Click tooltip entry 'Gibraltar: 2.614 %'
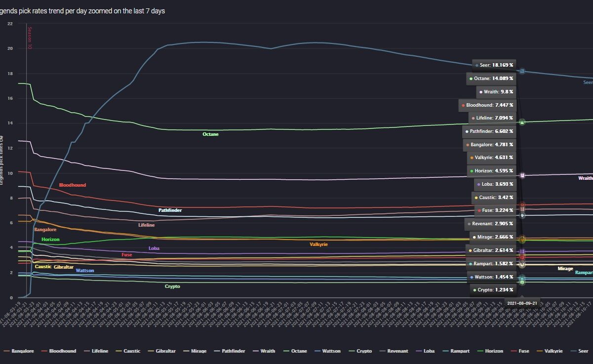This screenshot has height=364, width=593. 491,250
